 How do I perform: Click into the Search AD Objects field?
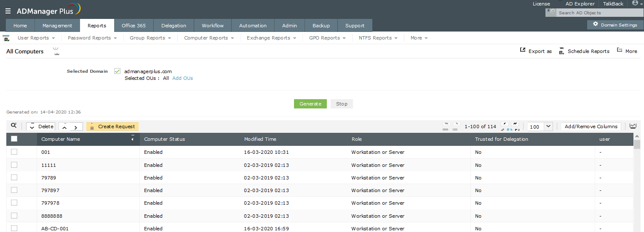pyautogui.click(x=599, y=13)
